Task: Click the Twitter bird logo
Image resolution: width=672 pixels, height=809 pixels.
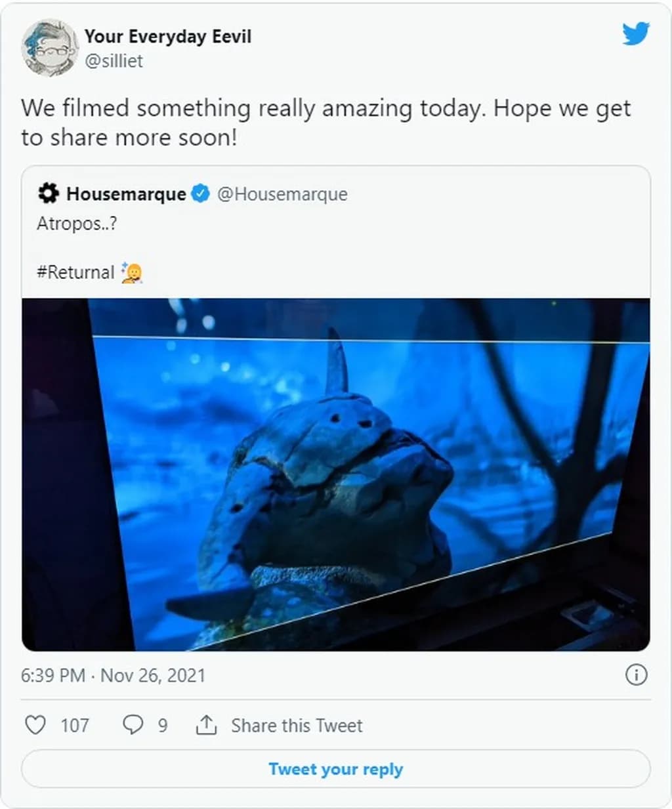Action: pyautogui.click(x=635, y=33)
